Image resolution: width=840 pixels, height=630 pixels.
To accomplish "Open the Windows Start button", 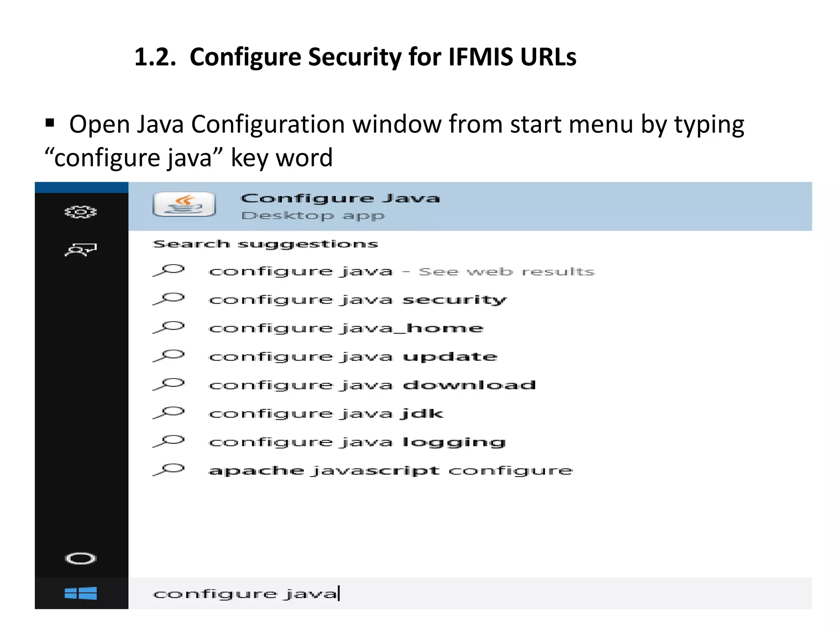I will click(x=81, y=593).
